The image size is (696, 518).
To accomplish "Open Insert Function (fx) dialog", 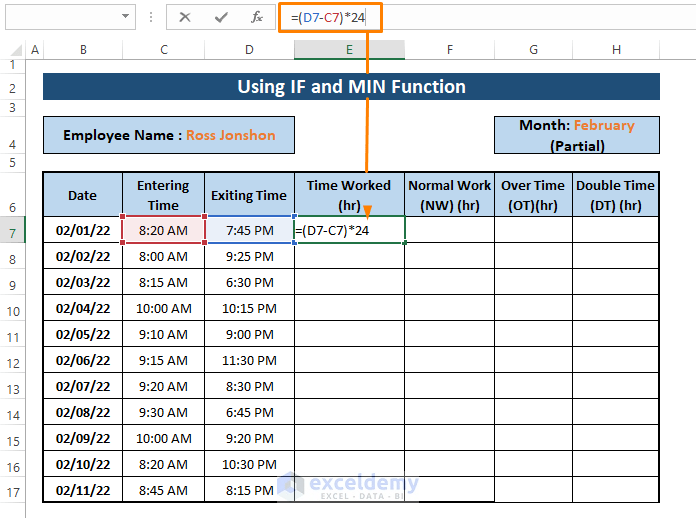I will [257, 17].
